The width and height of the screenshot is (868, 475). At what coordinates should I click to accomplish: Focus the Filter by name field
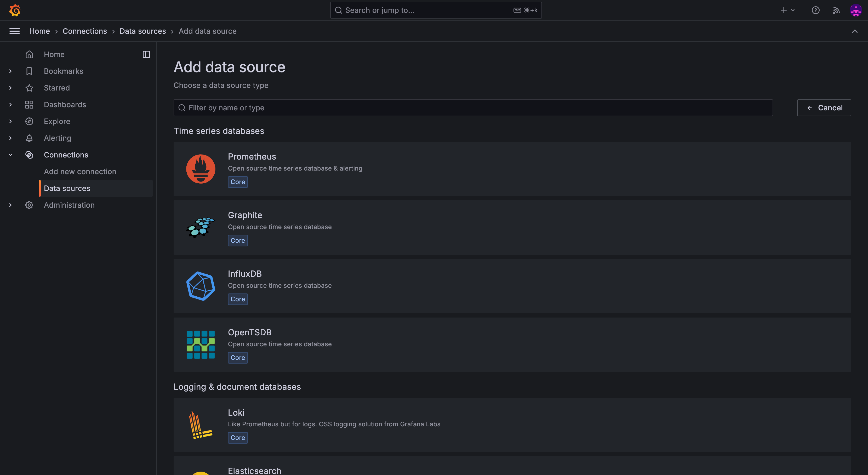click(473, 108)
